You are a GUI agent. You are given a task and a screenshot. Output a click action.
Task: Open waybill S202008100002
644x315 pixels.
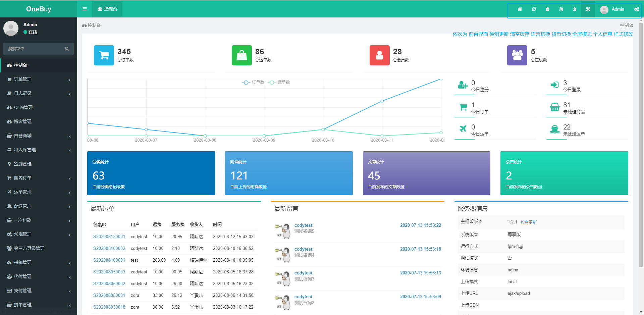[x=109, y=249]
